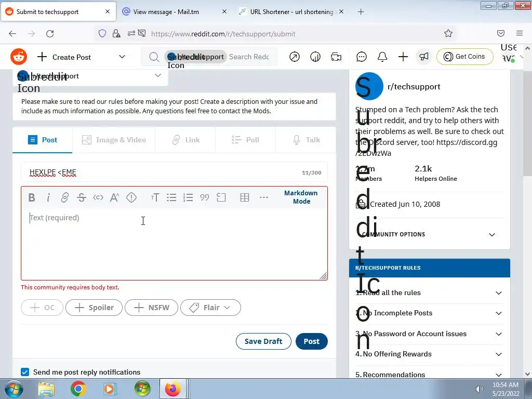
Task: Select the Image & Video tab
Action: (x=114, y=140)
